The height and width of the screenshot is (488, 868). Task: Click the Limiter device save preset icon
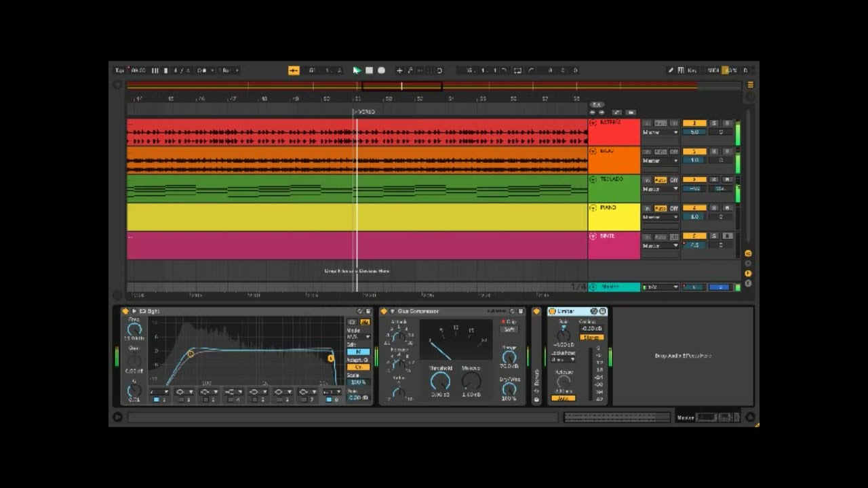(x=603, y=311)
